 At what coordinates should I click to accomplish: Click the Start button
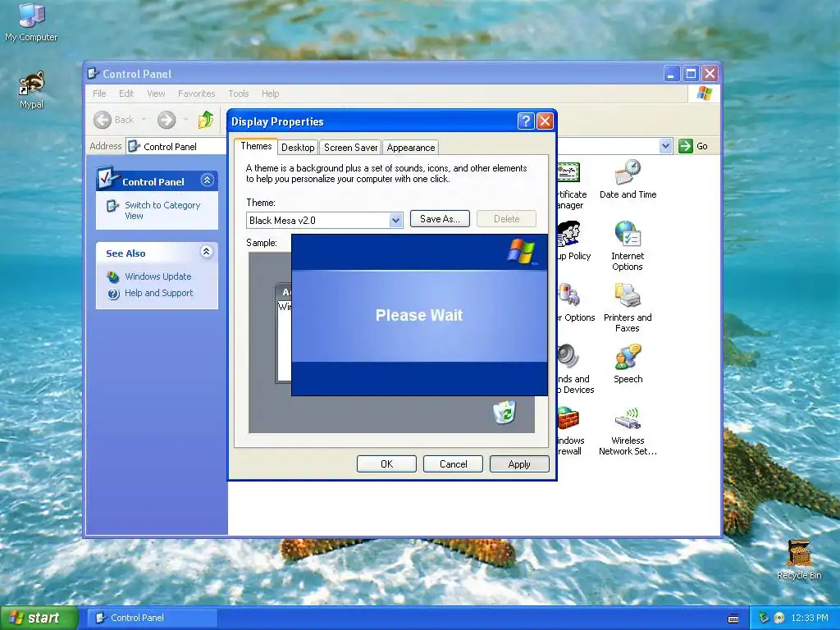pyautogui.click(x=39, y=618)
